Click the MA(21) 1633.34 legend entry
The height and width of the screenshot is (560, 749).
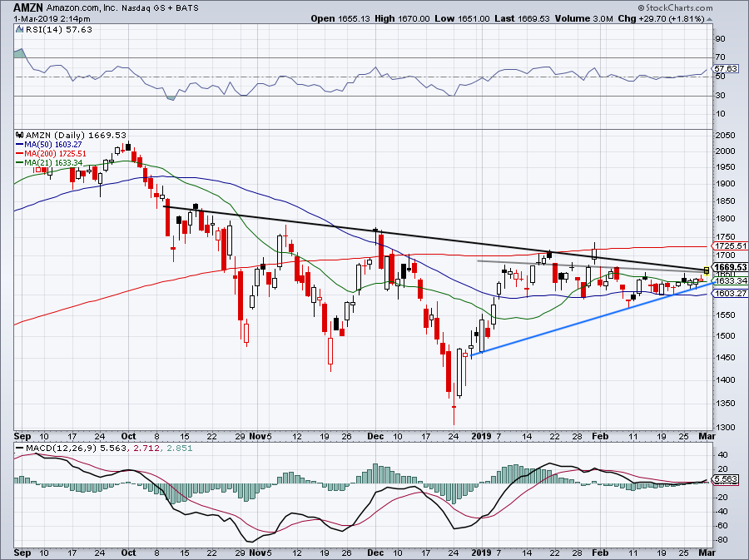point(49,163)
